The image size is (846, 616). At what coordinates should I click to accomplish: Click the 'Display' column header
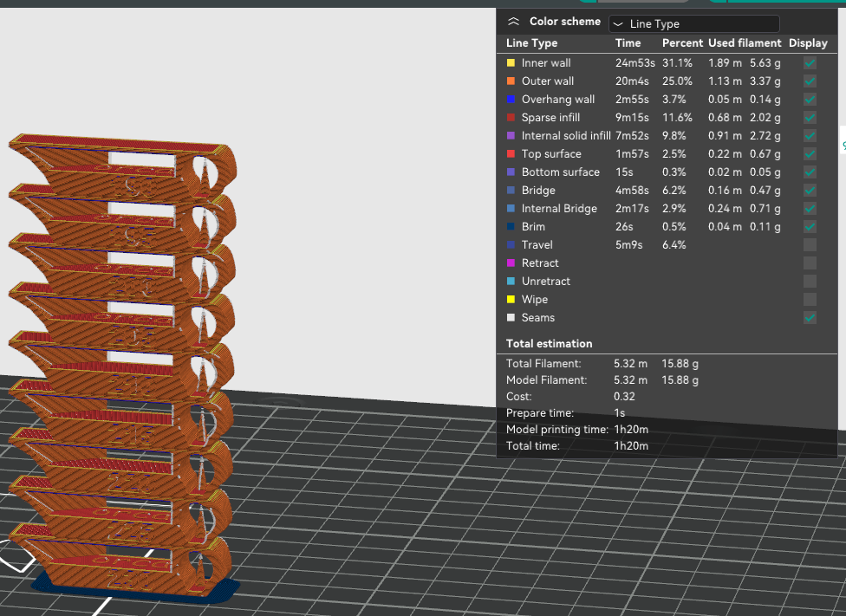pos(808,43)
